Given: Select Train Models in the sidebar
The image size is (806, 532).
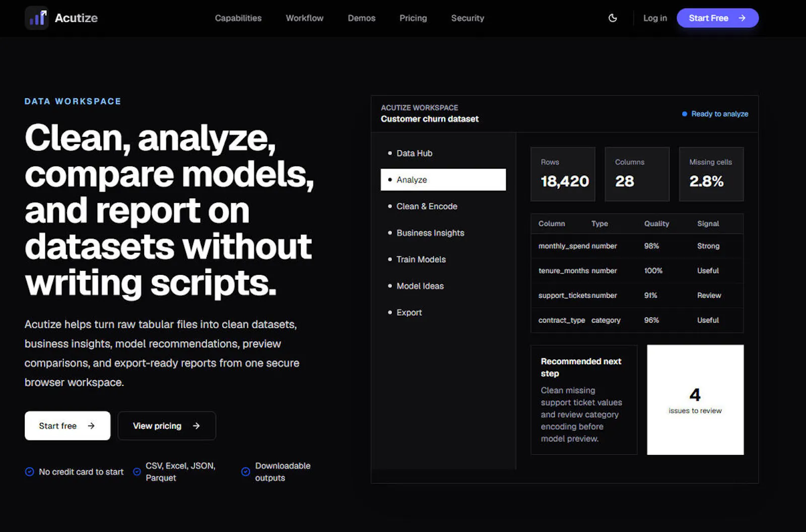Looking at the screenshot, I should click(x=443, y=259).
